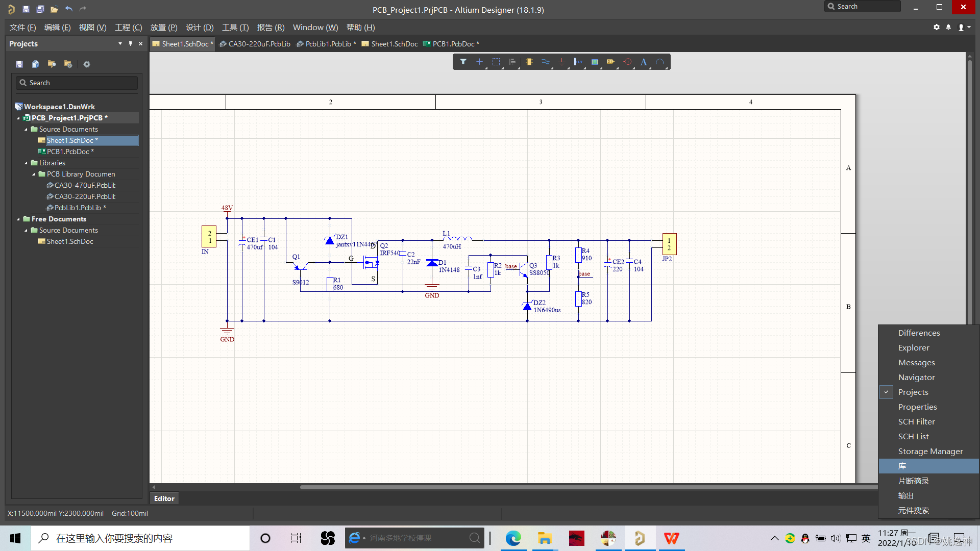Open the 设计 (D) menu

tap(199, 28)
